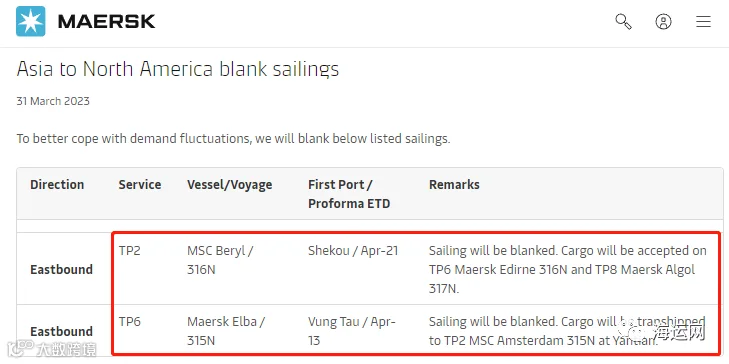
Task: Click the Service column header
Action: coord(139,185)
